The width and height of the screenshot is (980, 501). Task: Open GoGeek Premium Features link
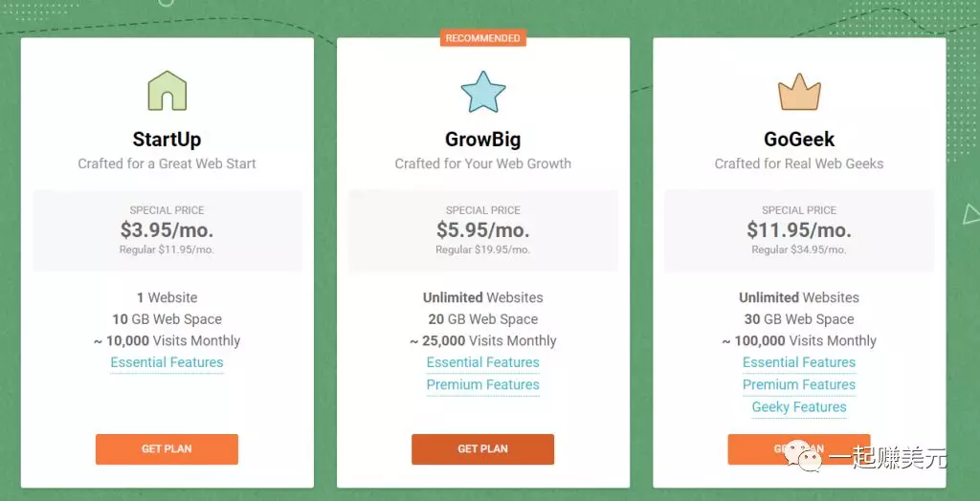798,384
